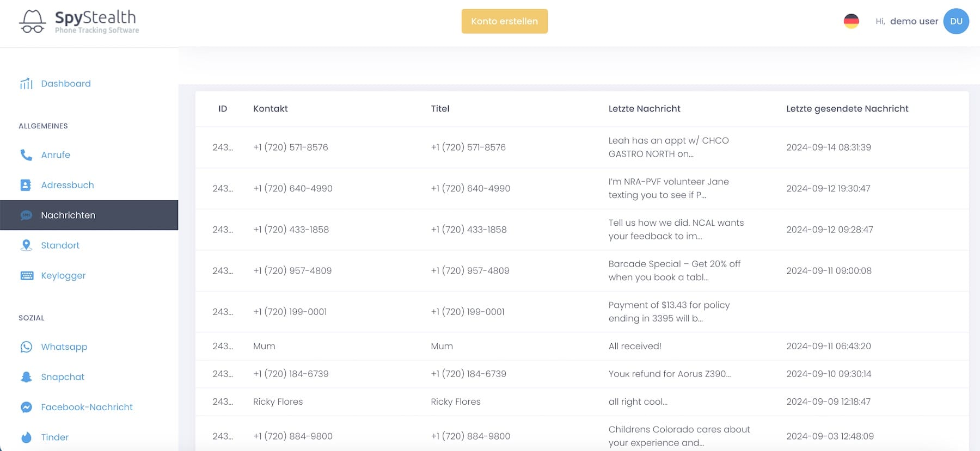Screen dimensions: 980x451
Task: Open the Snapchat section
Action: 63,377
